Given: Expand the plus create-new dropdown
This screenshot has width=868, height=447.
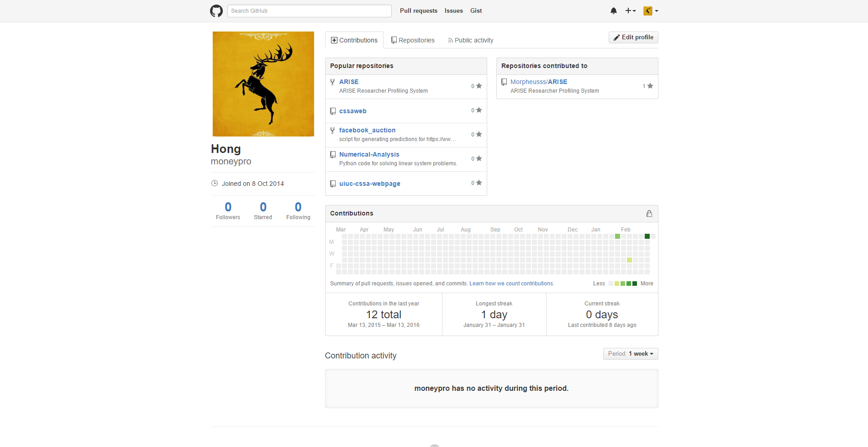Looking at the screenshot, I should [x=630, y=11].
